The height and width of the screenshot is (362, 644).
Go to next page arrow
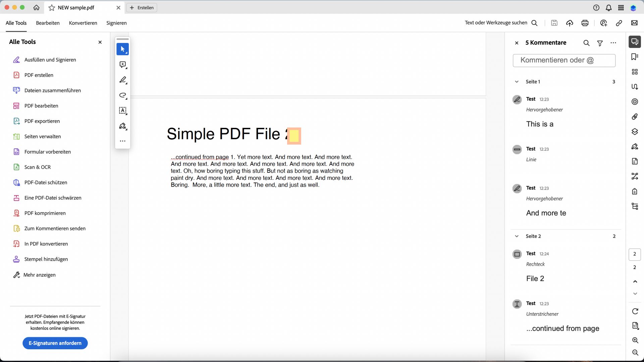click(x=635, y=294)
